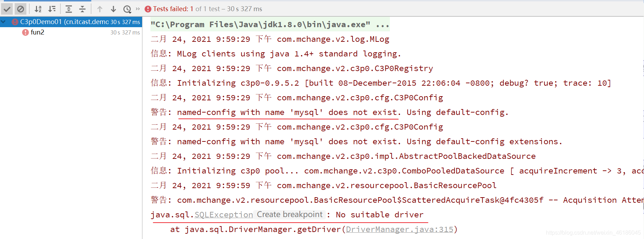Click the SQLException hyperlink

tap(223, 215)
